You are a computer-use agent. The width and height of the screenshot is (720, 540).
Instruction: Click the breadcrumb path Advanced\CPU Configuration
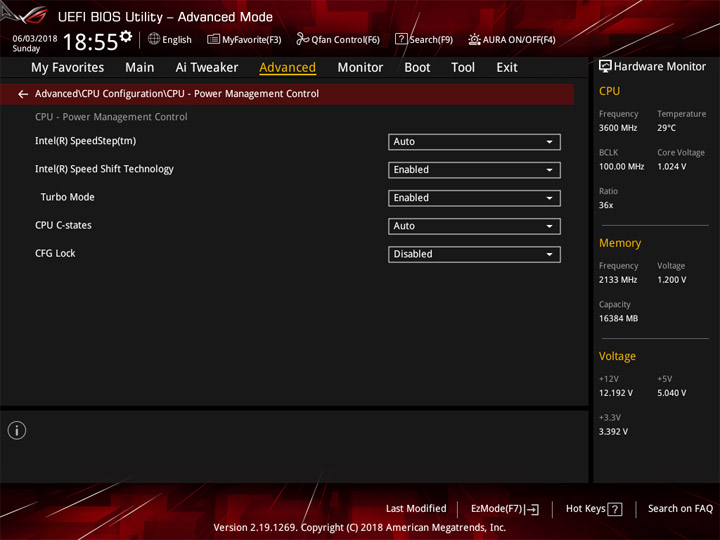point(100,94)
